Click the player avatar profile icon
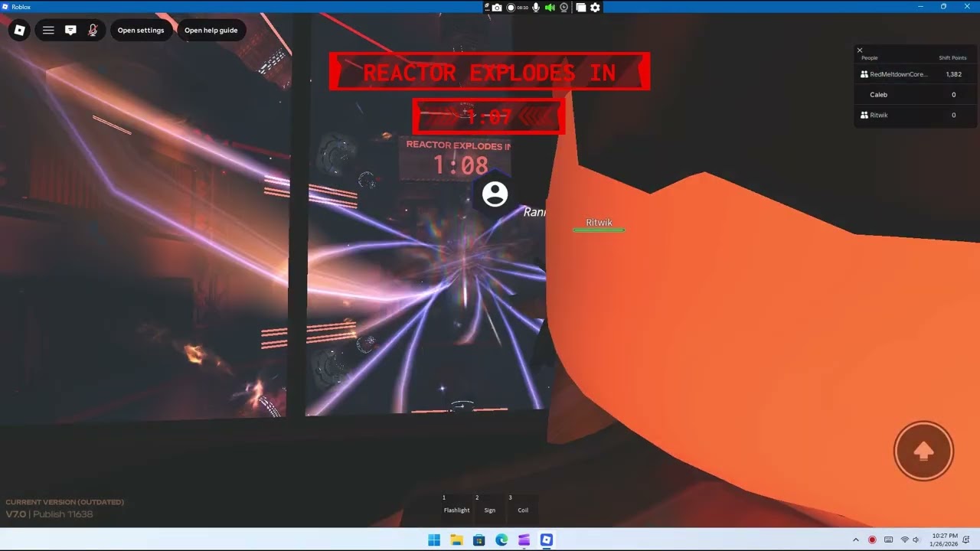 pos(495,194)
